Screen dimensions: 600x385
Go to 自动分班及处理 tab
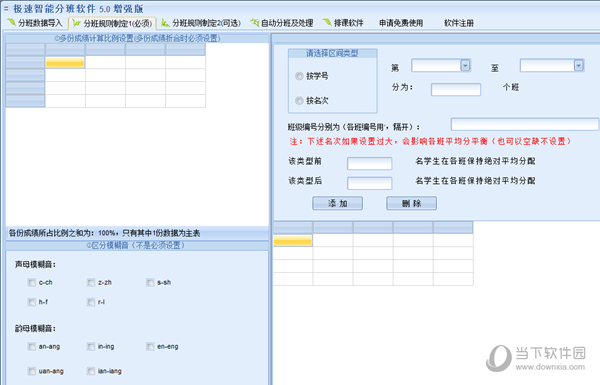pyautogui.click(x=282, y=23)
